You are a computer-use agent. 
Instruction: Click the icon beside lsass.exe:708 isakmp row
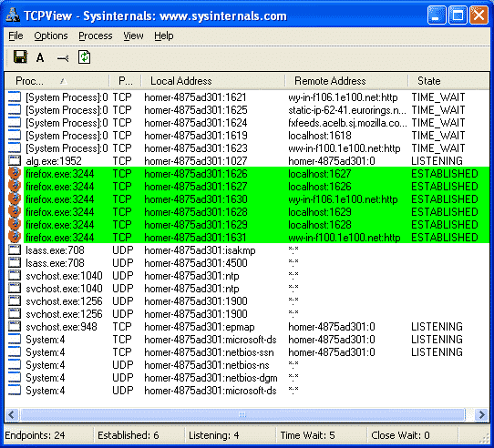[15, 250]
